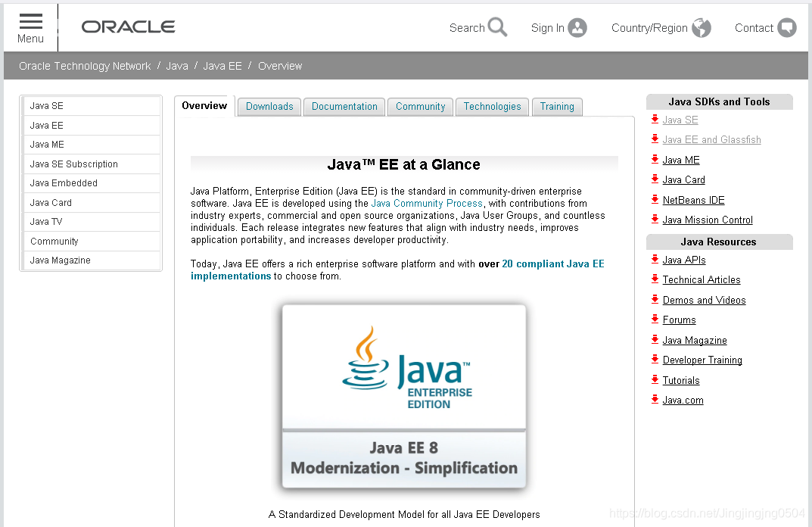The image size is (812, 527).
Task: Open Java.com resource link
Action: pos(683,400)
